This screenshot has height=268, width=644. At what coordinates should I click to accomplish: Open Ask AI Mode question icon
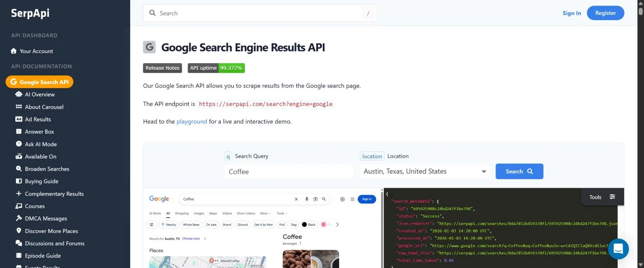point(19,144)
